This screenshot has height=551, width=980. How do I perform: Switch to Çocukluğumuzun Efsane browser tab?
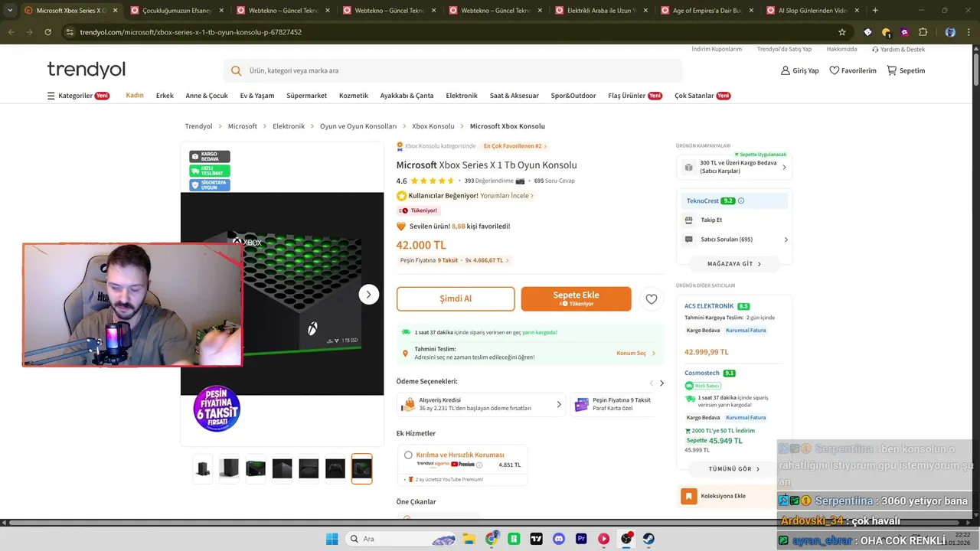(177, 11)
